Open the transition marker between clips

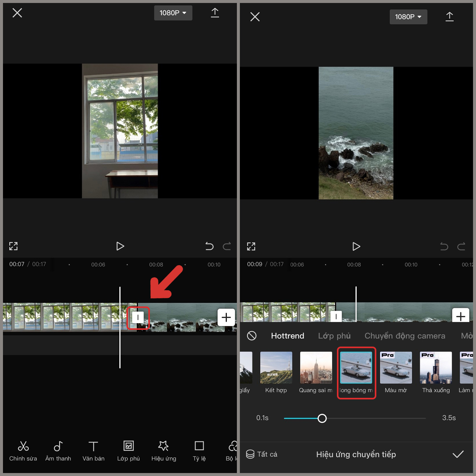click(x=138, y=318)
